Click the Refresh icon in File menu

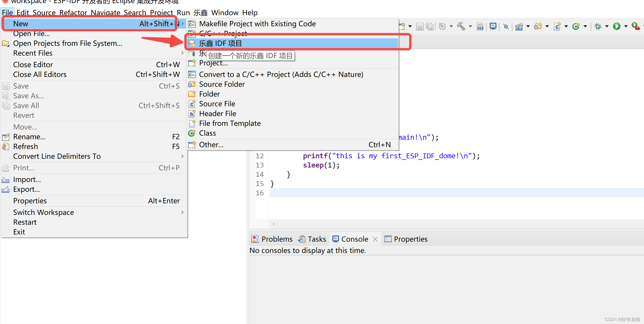pyautogui.click(x=6, y=146)
